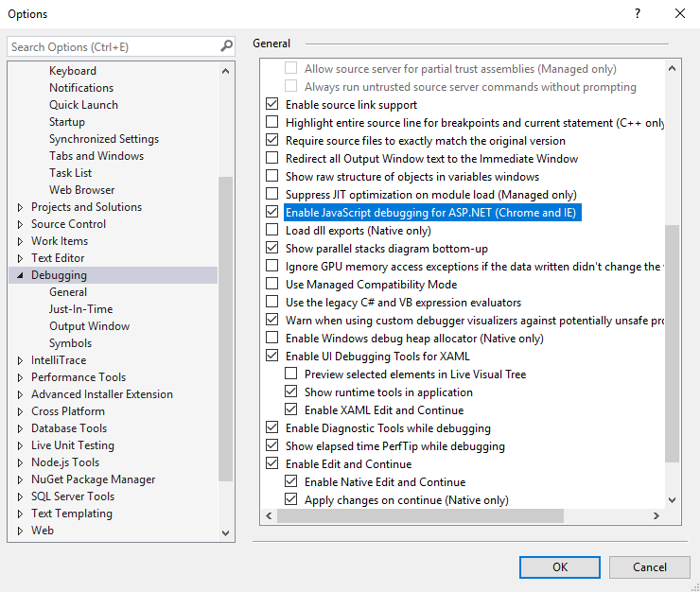Open Output Window settings
The height and width of the screenshot is (592, 700).
(89, 326)
